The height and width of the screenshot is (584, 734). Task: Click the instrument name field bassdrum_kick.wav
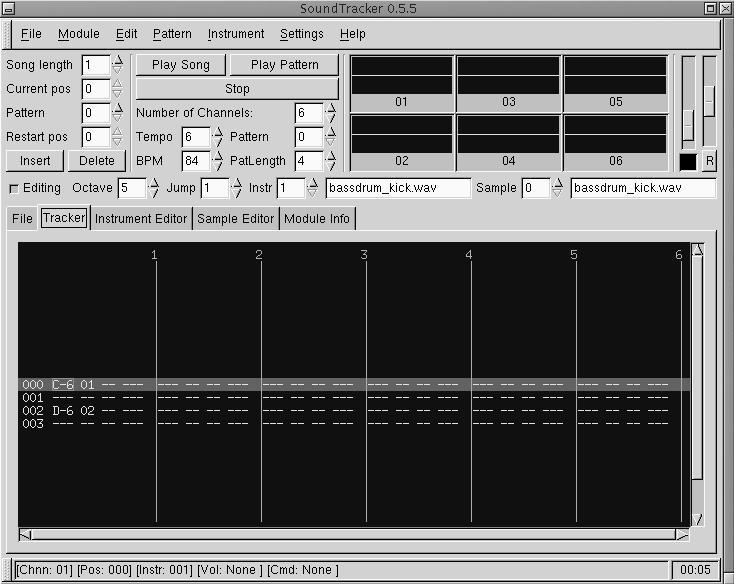click(398, 188)
